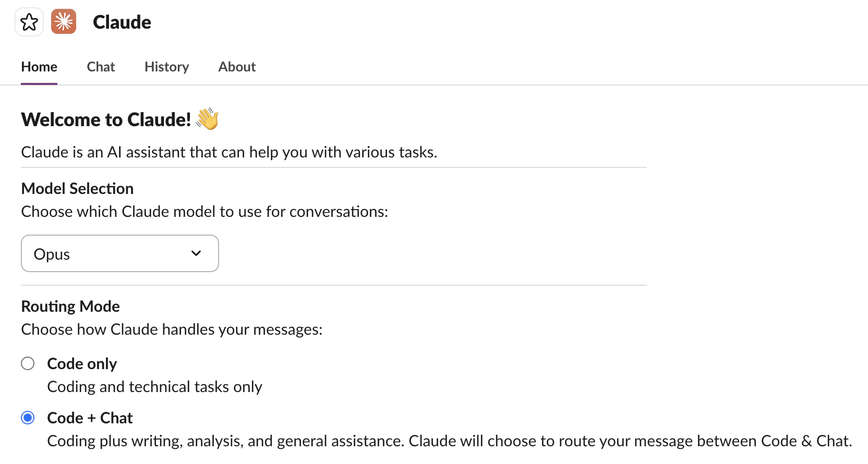Click the "Code only" label text
Screen dimensions: 868x464
(82, 363)
